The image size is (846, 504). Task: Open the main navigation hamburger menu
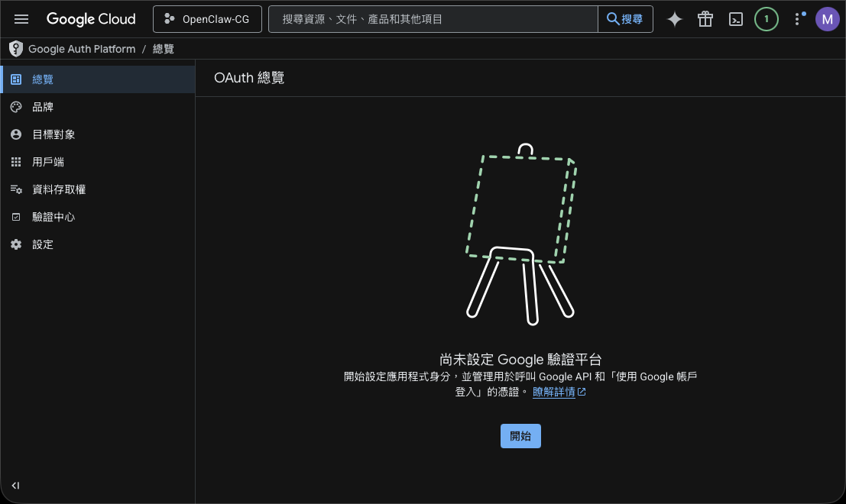coord(21,19)
